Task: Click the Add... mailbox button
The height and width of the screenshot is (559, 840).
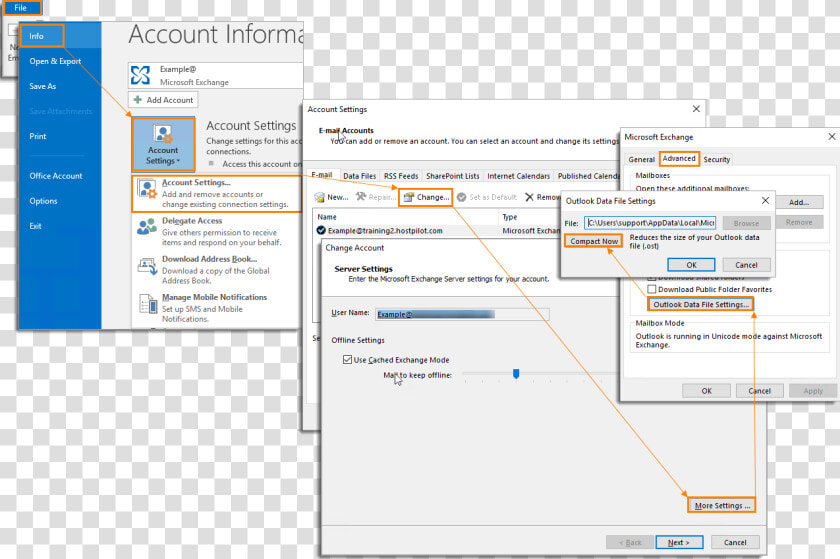Action: point(799,202)
